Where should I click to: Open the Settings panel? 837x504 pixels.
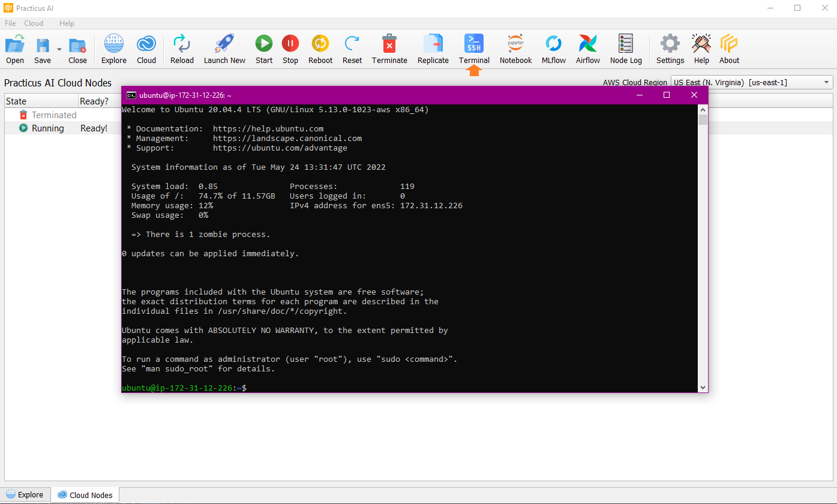[x=670, y=48]
